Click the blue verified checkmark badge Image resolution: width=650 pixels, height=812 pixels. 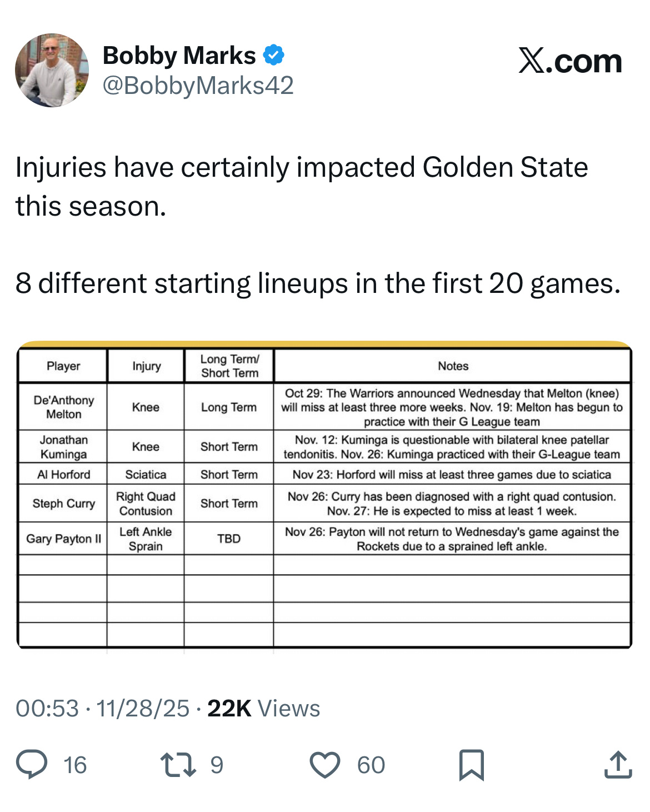pos(273,55)
